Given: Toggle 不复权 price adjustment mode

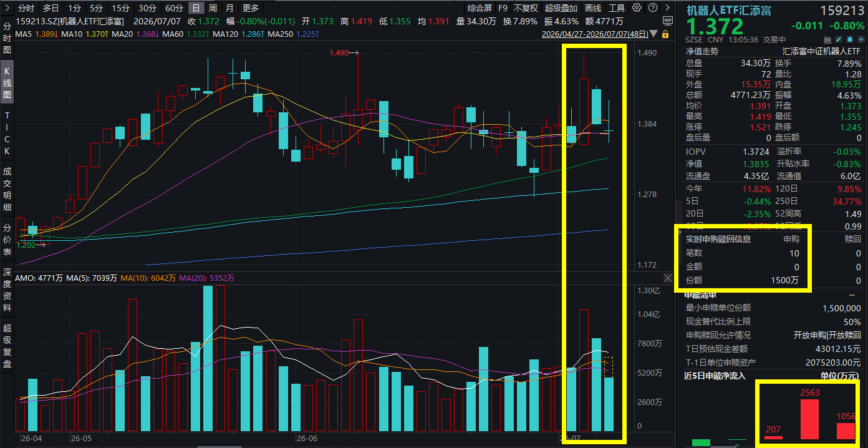Looking at the screenshot, I should click(x=526, y=8).
